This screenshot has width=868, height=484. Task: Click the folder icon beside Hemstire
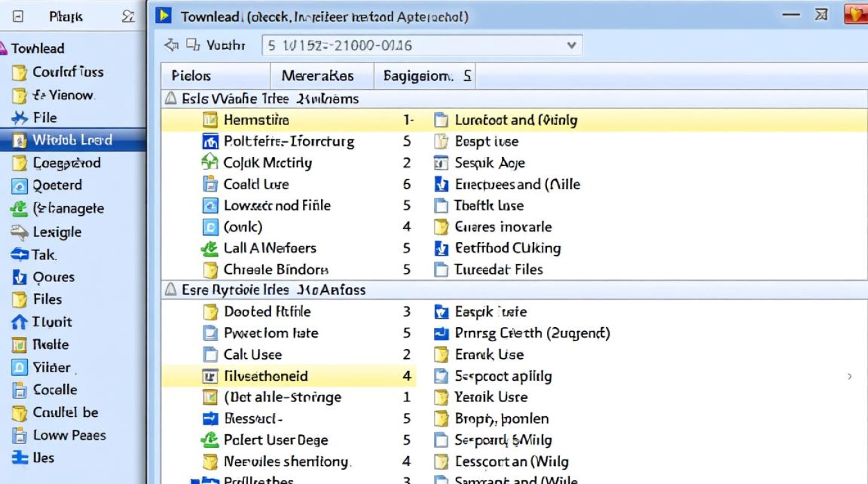point(210,119)
